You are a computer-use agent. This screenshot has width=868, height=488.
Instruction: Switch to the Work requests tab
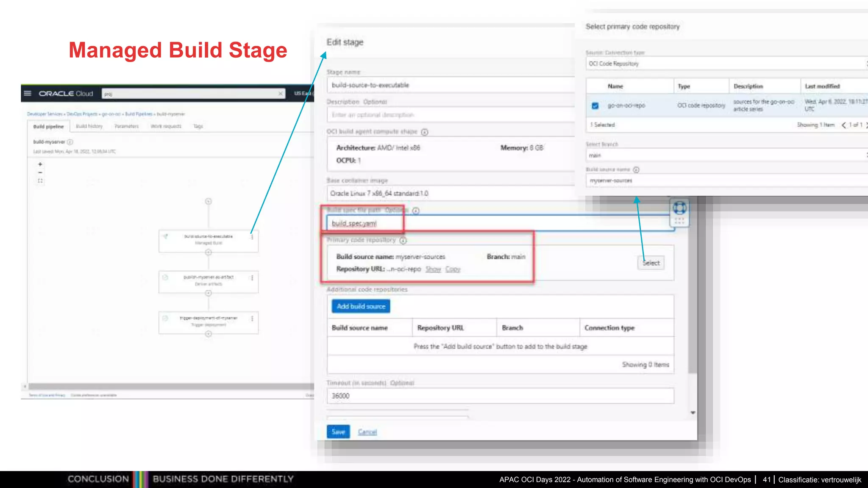pyautogui.click(x=166, y=126)
